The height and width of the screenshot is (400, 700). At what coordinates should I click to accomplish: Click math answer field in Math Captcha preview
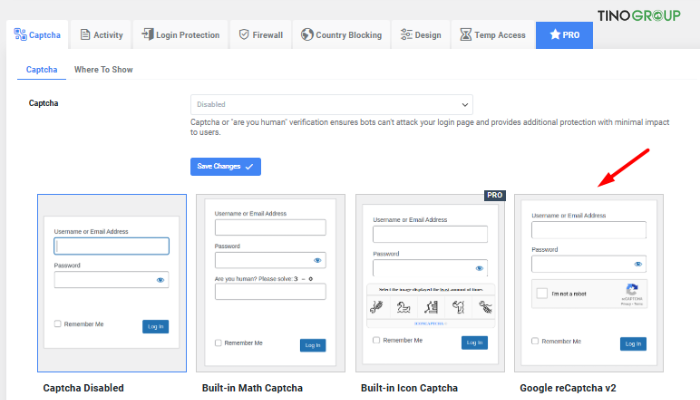pyautogui.click(x=271, y=292)
